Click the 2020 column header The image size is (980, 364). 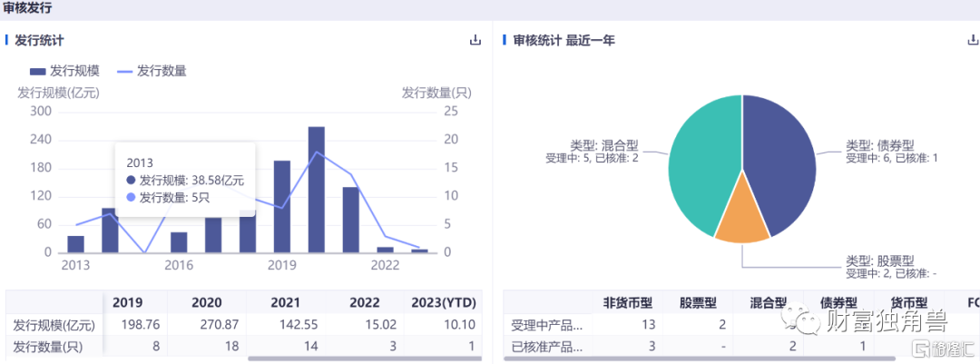tap(206, 302)
